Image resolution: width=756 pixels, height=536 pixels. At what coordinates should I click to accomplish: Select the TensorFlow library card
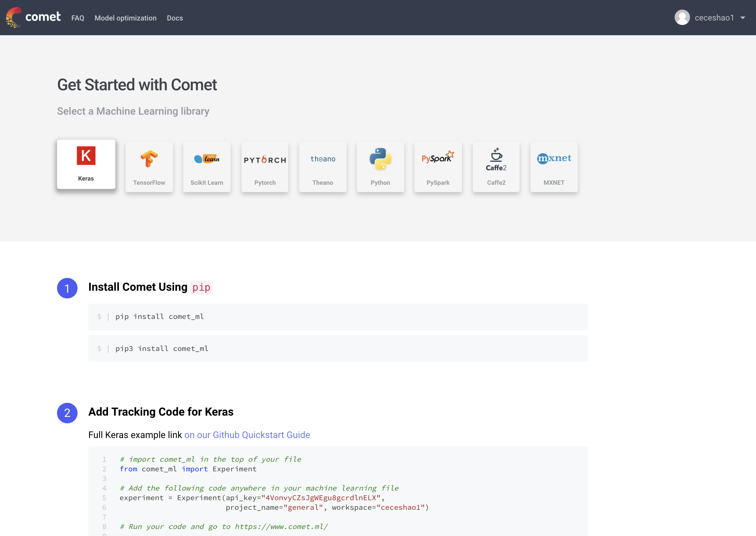(149, 167)
